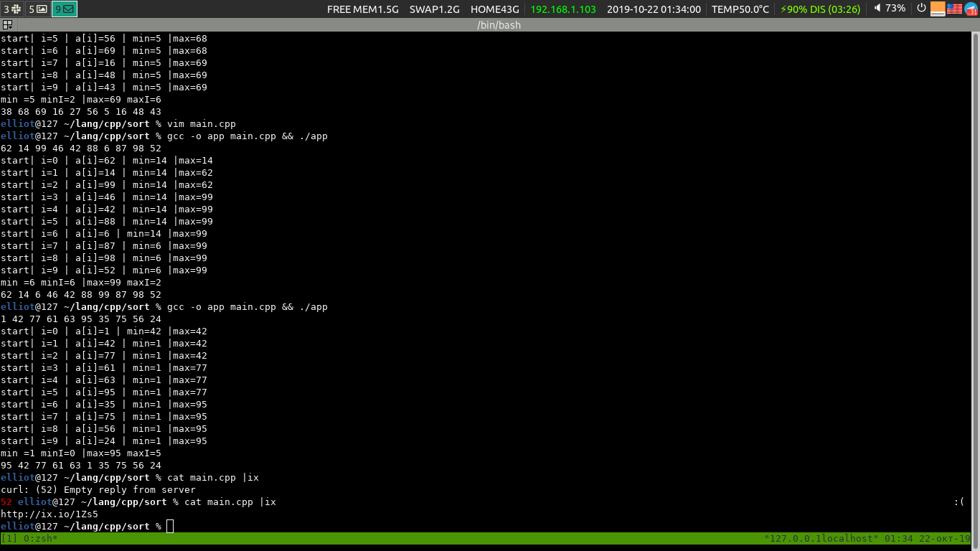This screenshot has width=980, height=551.
Task: Click the line "38 68 69 16 27 56 5 16 48 43"
Action: (81, 112)
